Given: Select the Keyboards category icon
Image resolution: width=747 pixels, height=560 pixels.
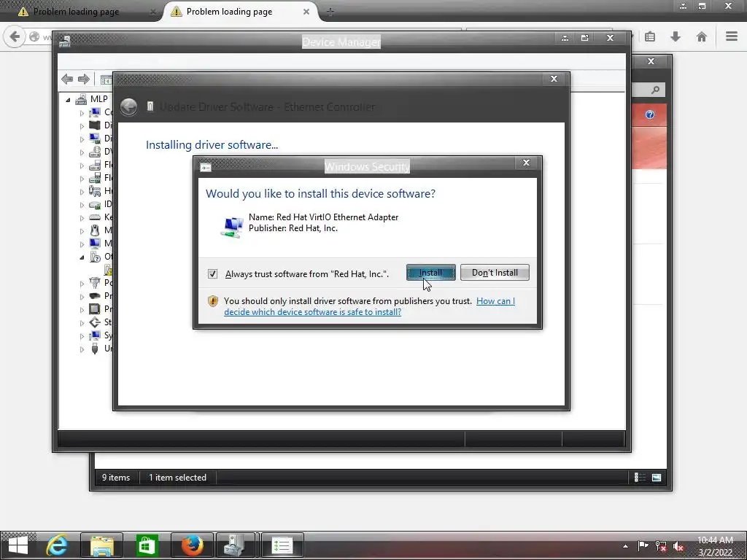Looking at the screenshot, I should click(95, 217).
